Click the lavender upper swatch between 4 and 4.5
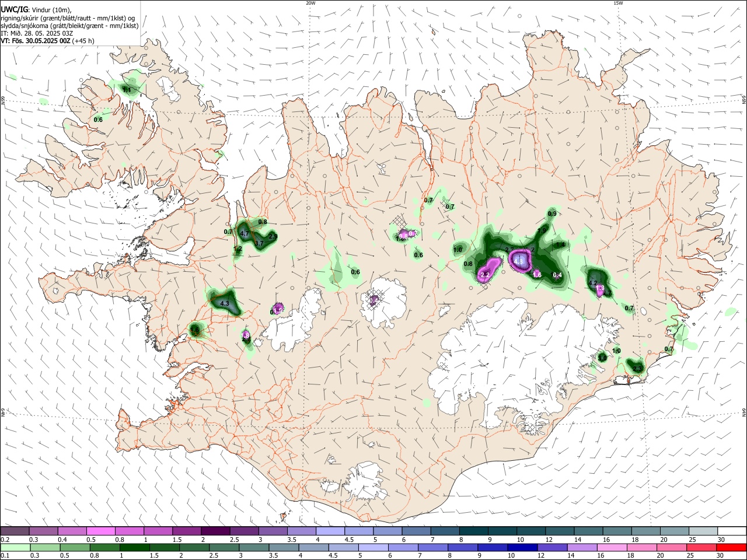Viewport: 747px width, 560px height. (x=330, y=531)
